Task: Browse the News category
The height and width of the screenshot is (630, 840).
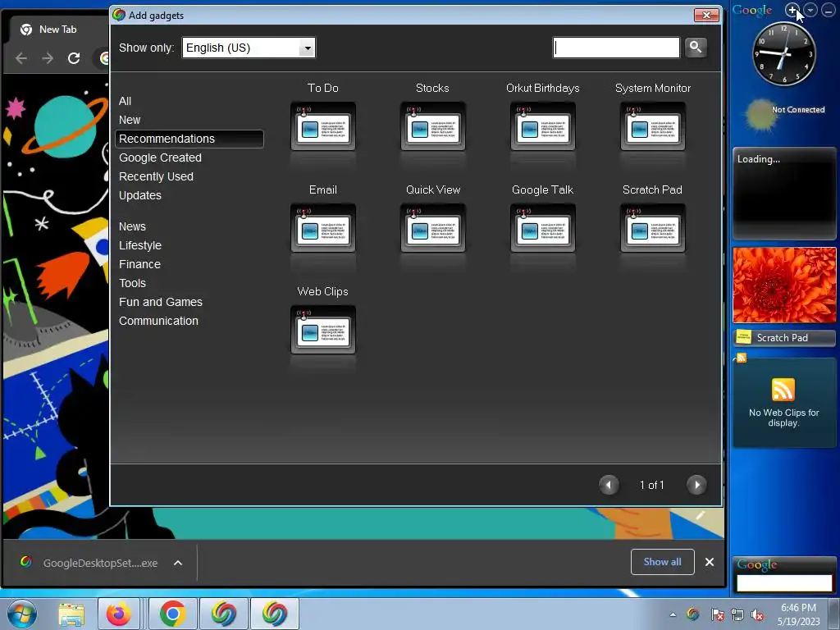Action: (x=132, y=226)
